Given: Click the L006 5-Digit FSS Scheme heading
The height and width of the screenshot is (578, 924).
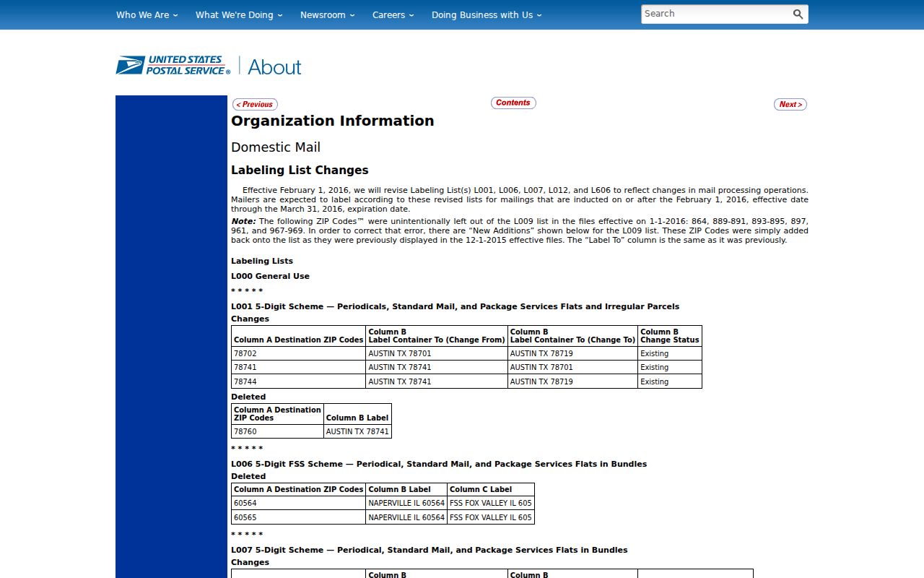Looking at the screenshot, I should pyautogui.click(x=439, y=464).
